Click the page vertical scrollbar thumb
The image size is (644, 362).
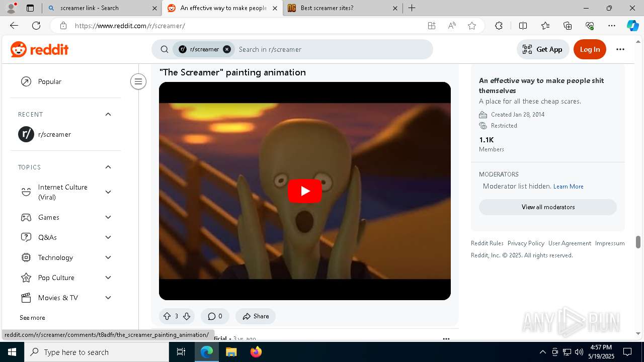pyautogui.click(x=638, y=242)
